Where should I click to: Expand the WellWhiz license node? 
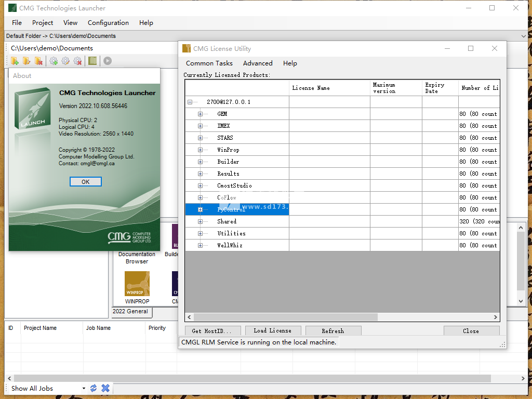(x=200, y=245)
